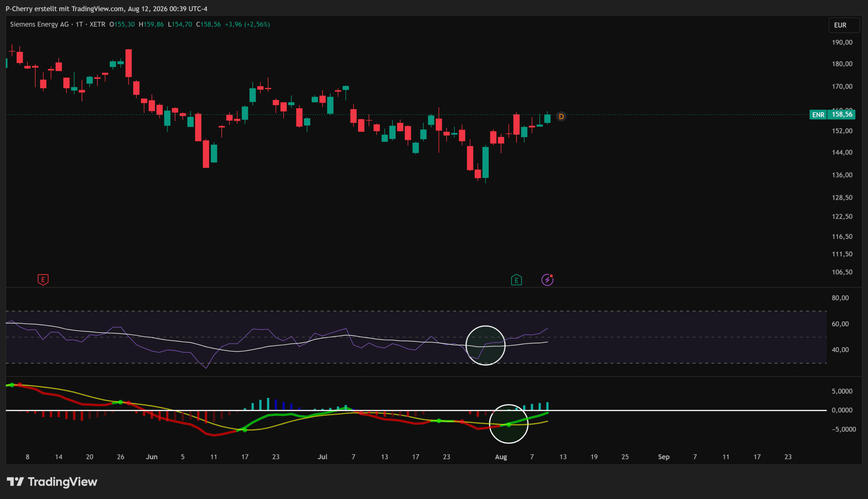Click the Jul label on the time axis

pos(322,457)
